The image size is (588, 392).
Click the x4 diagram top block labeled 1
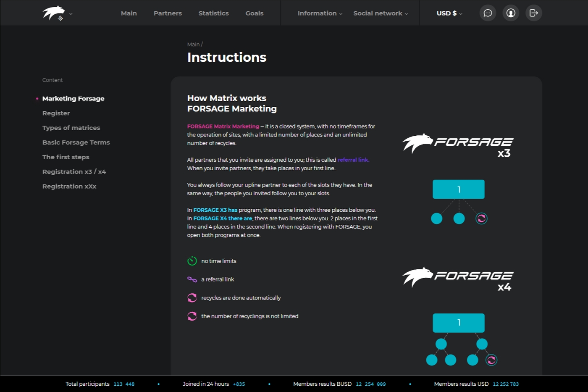459,323
